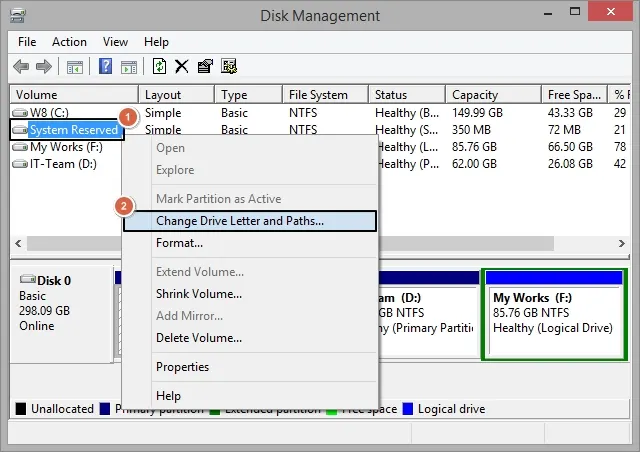
Task: Minimize the Disk Management window
Action: [x=548, y=13]
